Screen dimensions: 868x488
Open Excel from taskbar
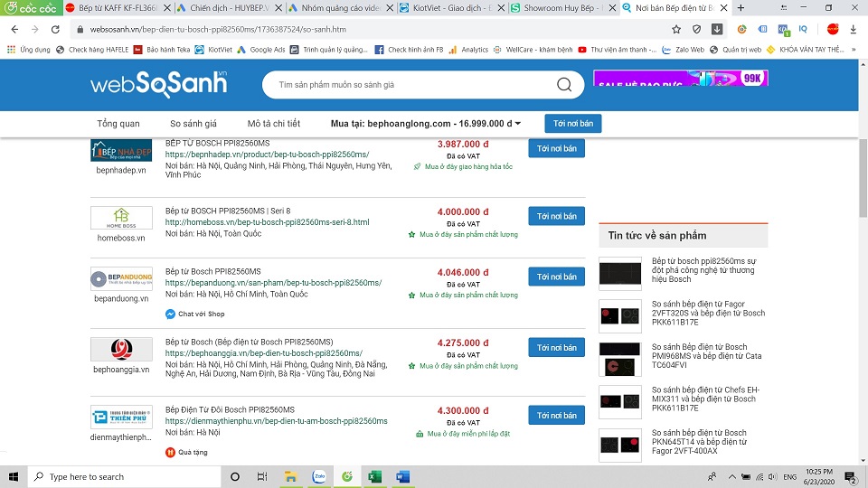(374, 476)
